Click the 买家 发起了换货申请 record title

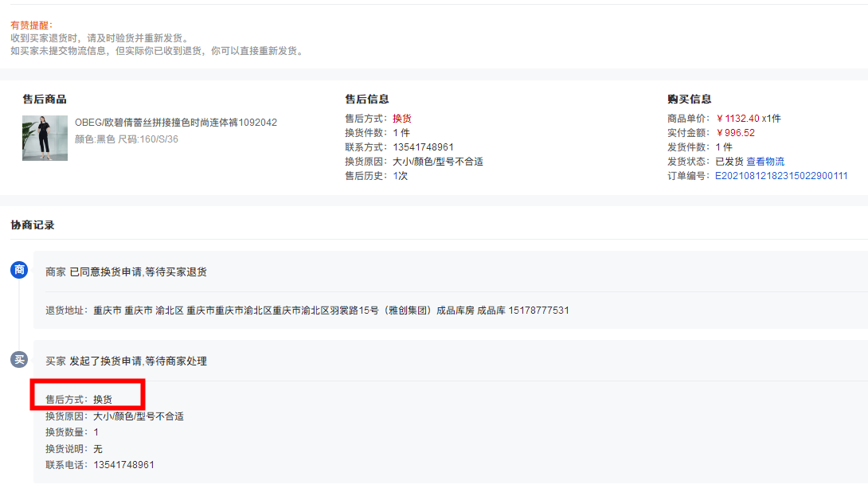coord(126,361)
